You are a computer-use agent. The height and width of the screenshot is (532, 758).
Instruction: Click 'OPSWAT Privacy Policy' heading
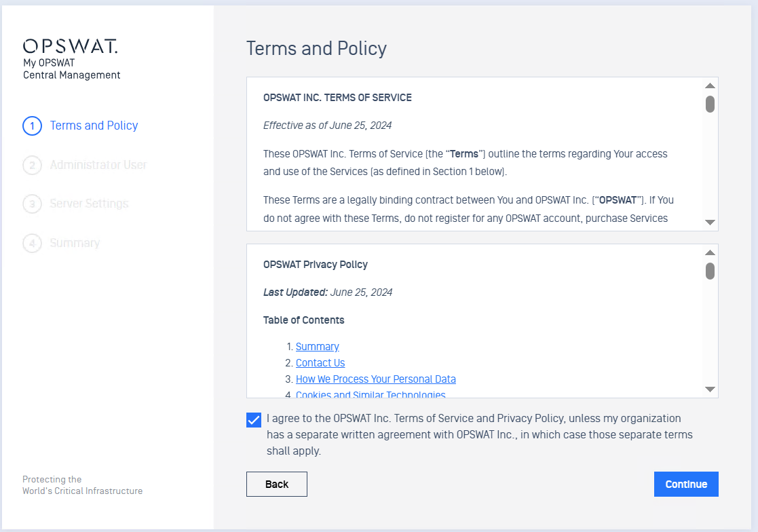click(x=315, y=265)
